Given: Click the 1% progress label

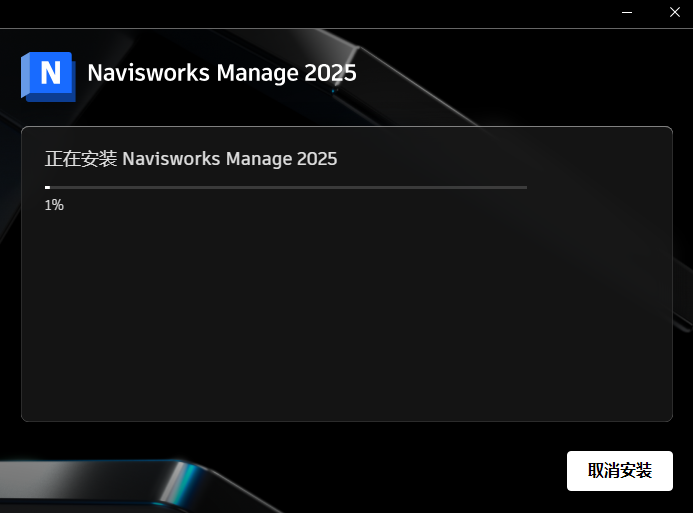Looking at the screenshot, I should pos(54,205).
